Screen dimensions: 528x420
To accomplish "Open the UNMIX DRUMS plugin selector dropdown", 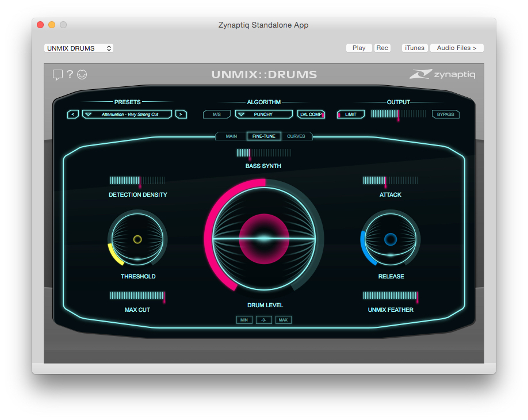I will pos(79,48).
